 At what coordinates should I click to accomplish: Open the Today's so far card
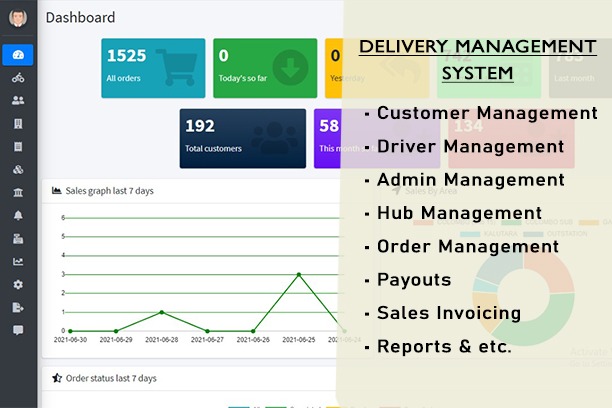(x=265, y=68)
